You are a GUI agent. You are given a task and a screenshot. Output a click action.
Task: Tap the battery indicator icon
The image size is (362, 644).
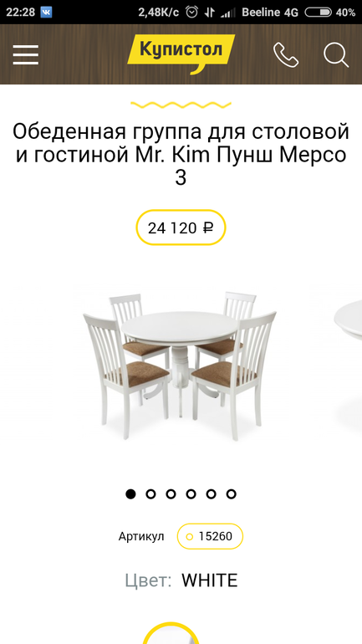pos(318,13)
